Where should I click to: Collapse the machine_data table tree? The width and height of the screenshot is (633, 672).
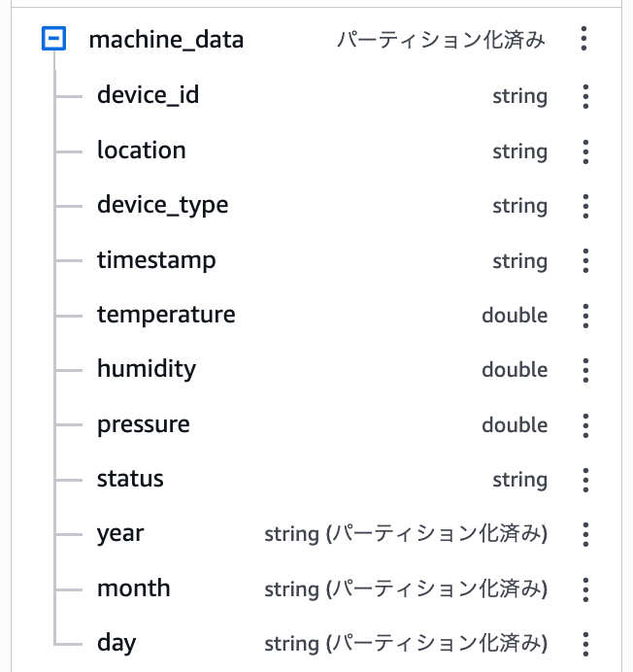pos(54,40)
